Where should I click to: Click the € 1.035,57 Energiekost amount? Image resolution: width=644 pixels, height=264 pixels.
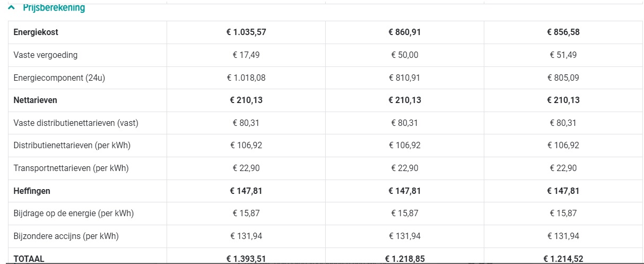[x=246, y=32]
